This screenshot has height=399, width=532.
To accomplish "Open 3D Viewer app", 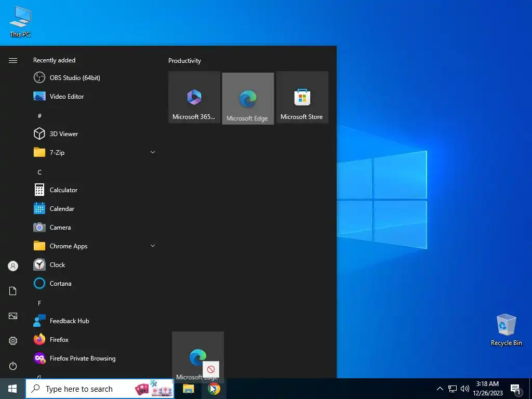I will pos(94,134).
